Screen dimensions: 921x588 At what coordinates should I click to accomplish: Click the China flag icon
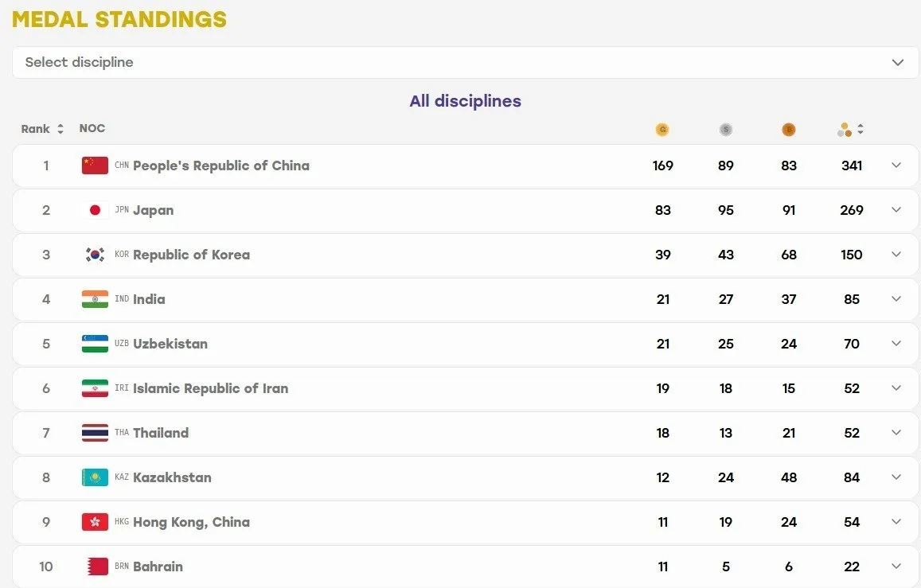(95, 165)
